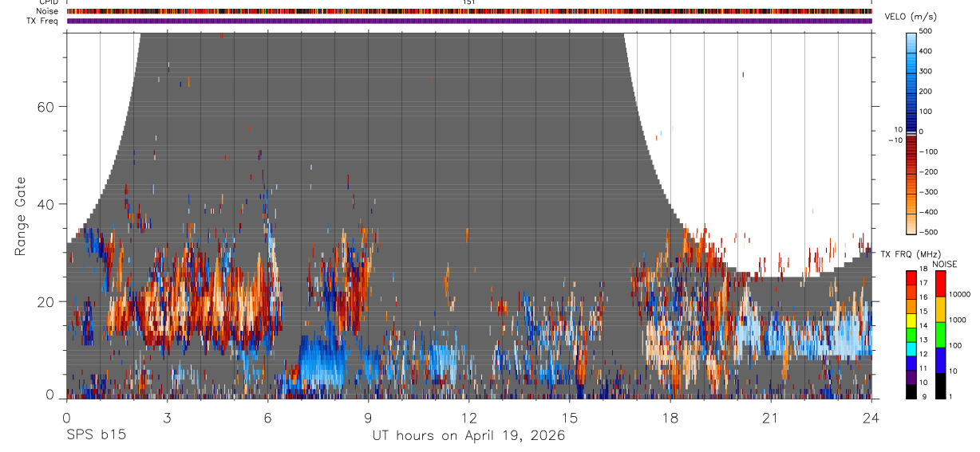Image resolution: width=980 pixels, height=452 pixels.
Task: Click the x-axis tick label '24'
Action: click(x=871, y=417)
